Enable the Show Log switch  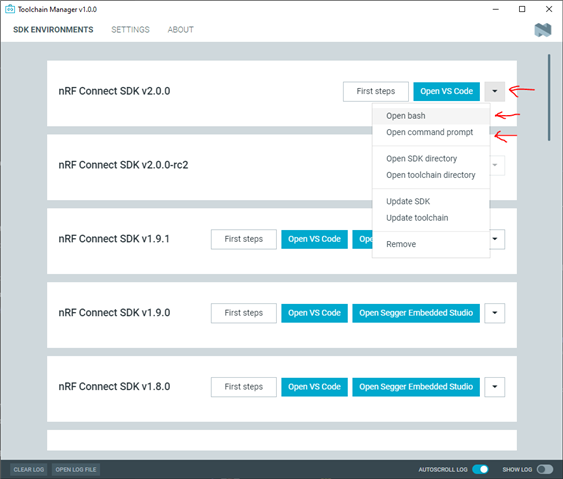coord(545,469)
